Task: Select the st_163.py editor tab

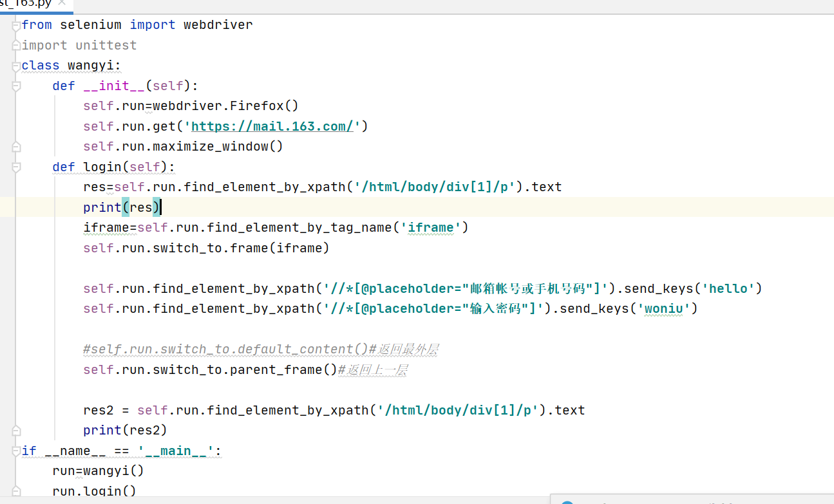Action: click(35, 5)
